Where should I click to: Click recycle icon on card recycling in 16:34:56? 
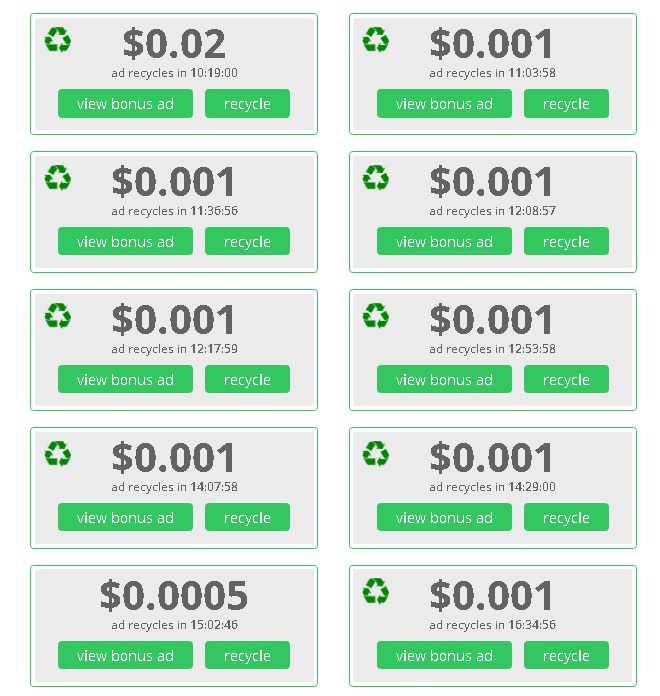(375, 591)
